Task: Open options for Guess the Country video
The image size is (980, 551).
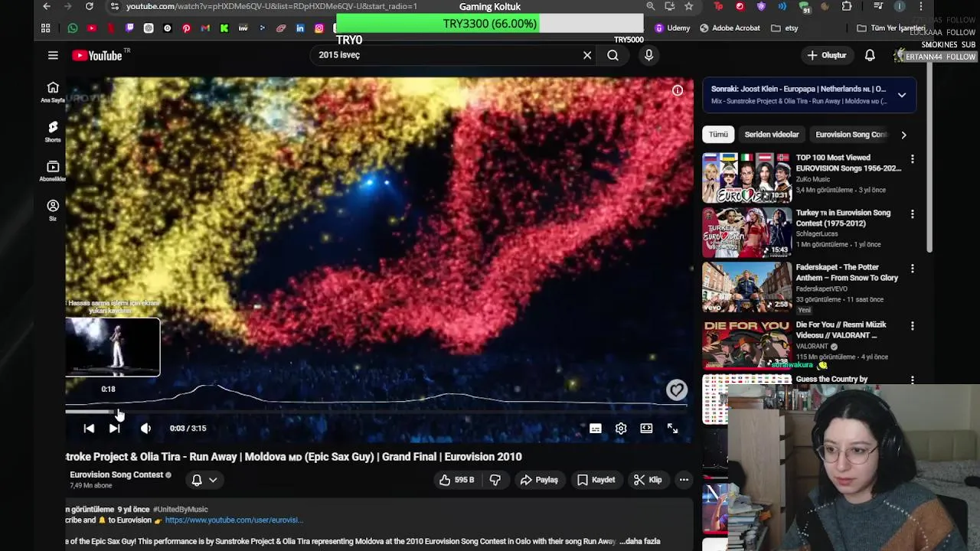Action: [912, 380]
